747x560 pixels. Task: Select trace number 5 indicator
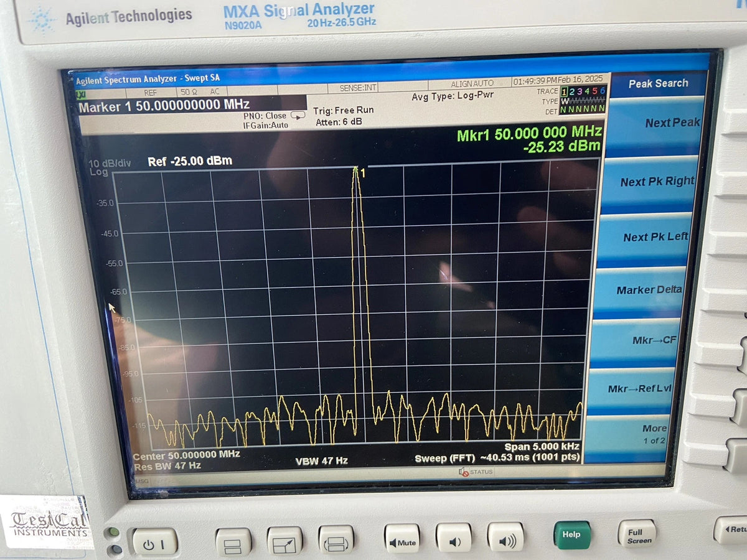click(x=594, y=91)
